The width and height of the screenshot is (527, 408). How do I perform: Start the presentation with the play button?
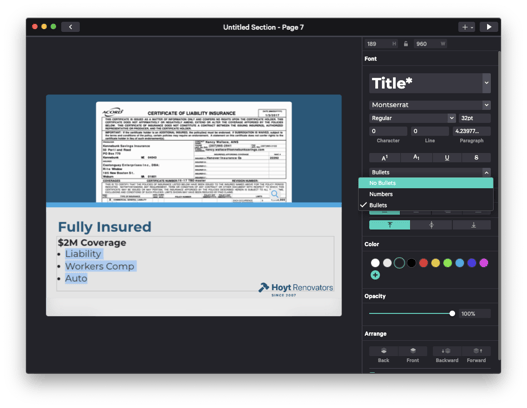pos(489,27)
